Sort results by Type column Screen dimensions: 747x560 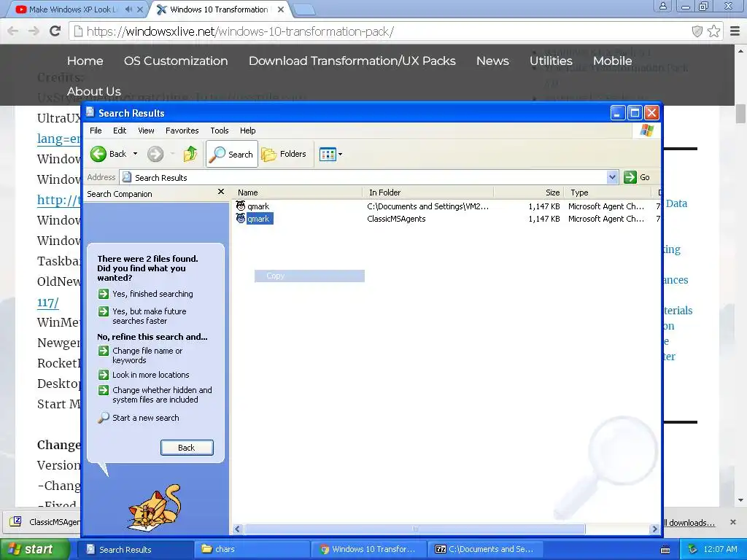[608, 192]
